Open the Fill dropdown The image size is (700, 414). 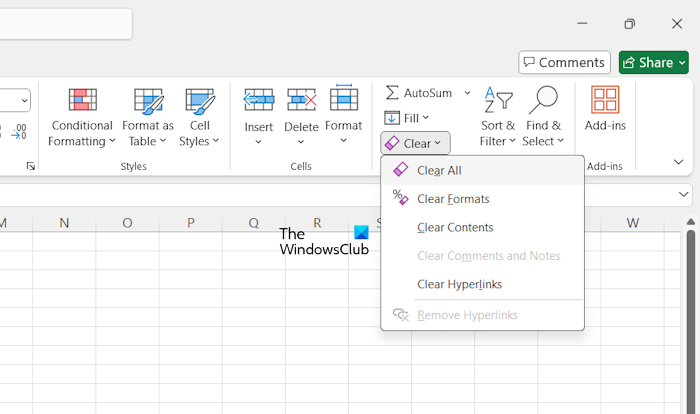click(407, 118)
